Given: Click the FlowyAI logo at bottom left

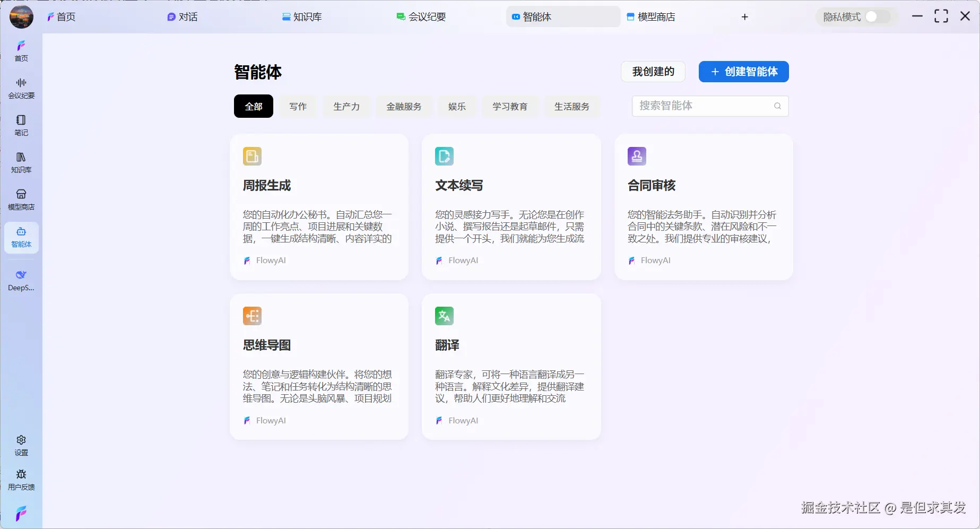Looking at the screenshot, I should (21, 513).
